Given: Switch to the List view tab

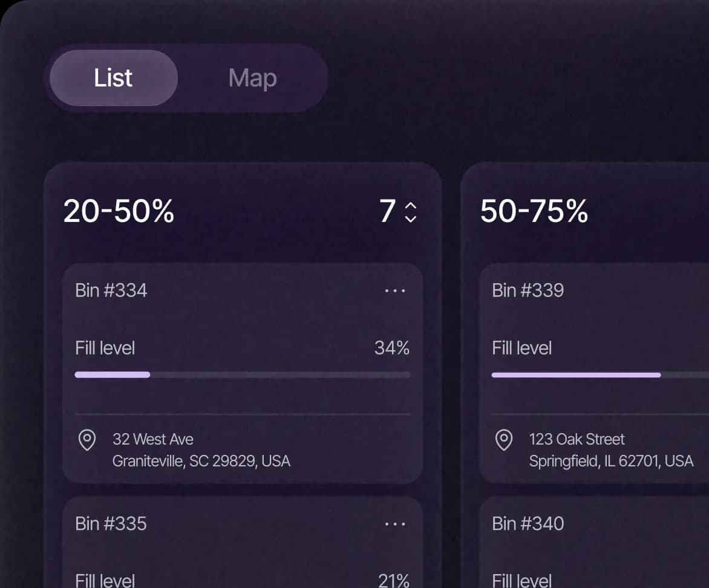Looking at the screenshot, I should [113, 78].
